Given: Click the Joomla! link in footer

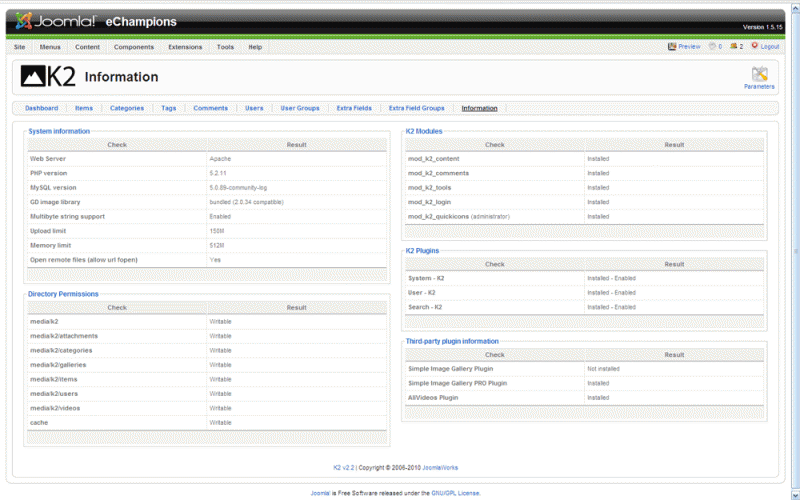Looking at the screenshot, I should [x=320, y=493].
